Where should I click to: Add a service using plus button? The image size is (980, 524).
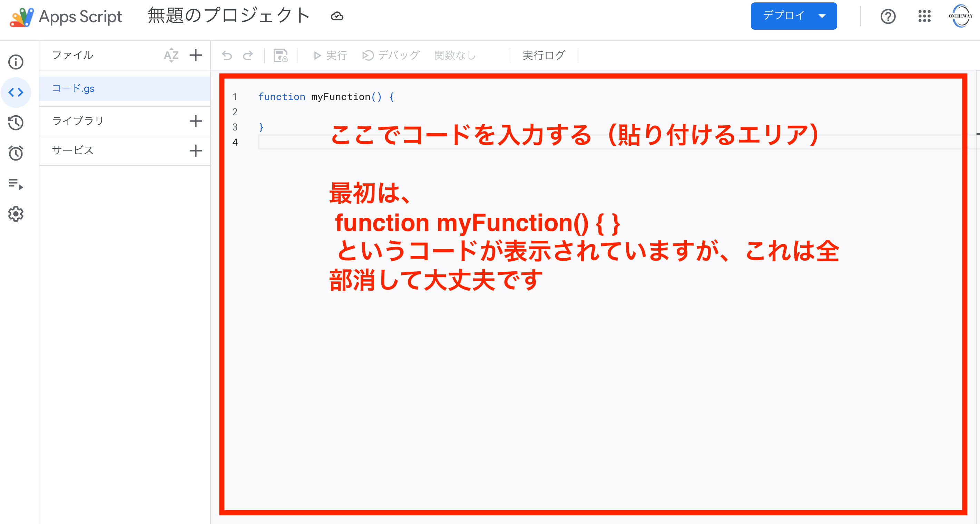[x=196, y=151]
